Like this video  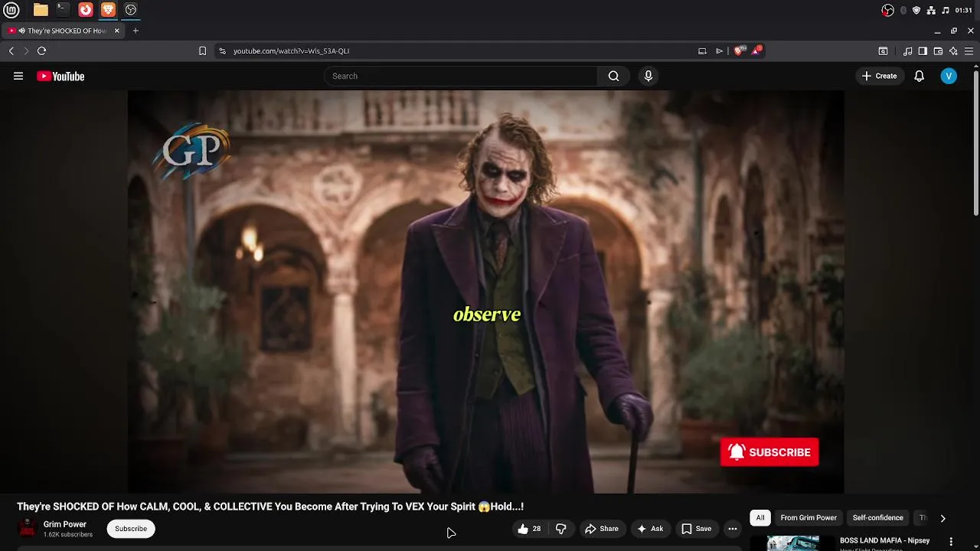point(529,528)
